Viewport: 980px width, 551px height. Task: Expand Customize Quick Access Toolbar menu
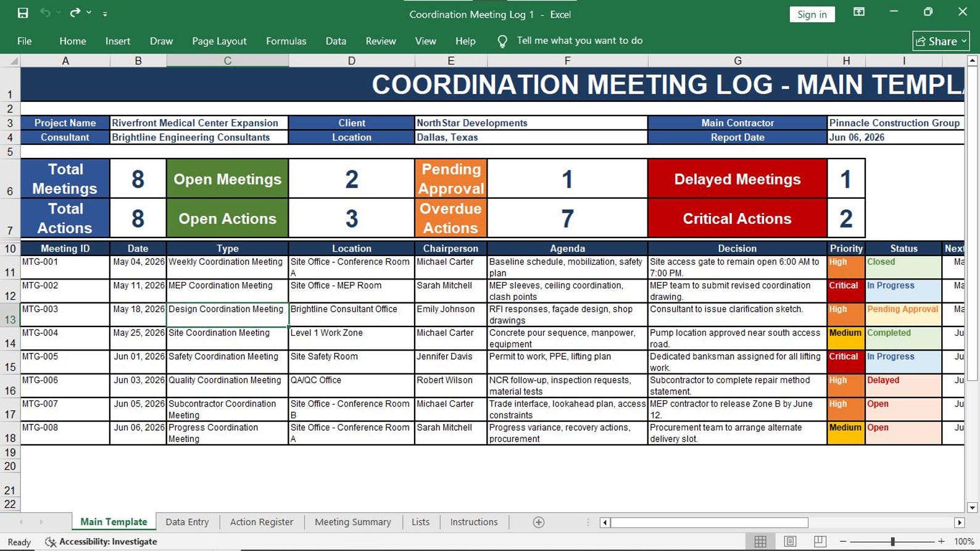105,14
